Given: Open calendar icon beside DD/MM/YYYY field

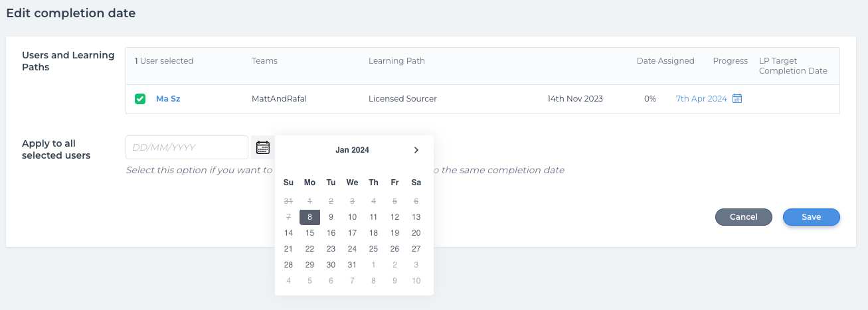Looking at the screenshot, I should coord(263,147).
